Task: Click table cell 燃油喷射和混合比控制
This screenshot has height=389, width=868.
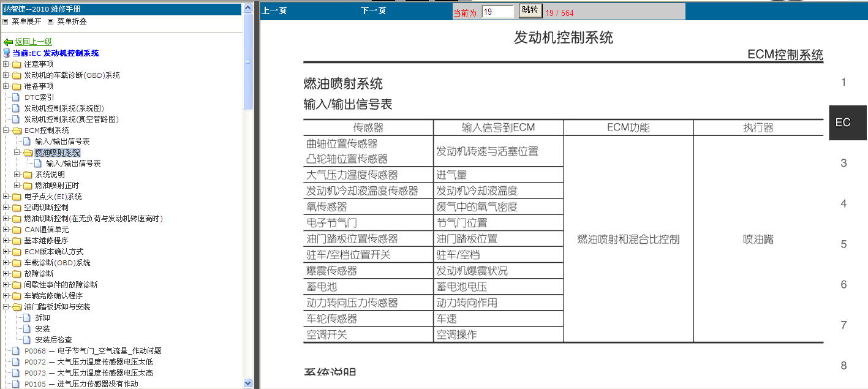Action: point(628,240)
